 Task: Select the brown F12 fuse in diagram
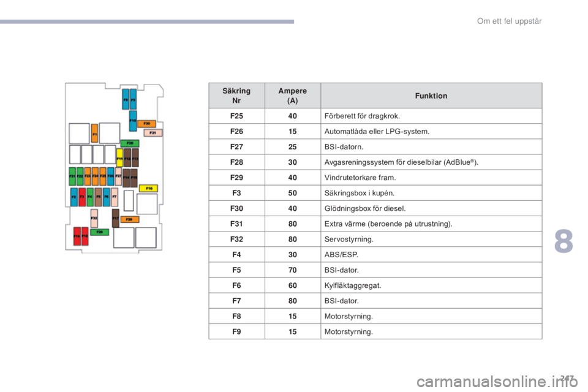point(127,158)
